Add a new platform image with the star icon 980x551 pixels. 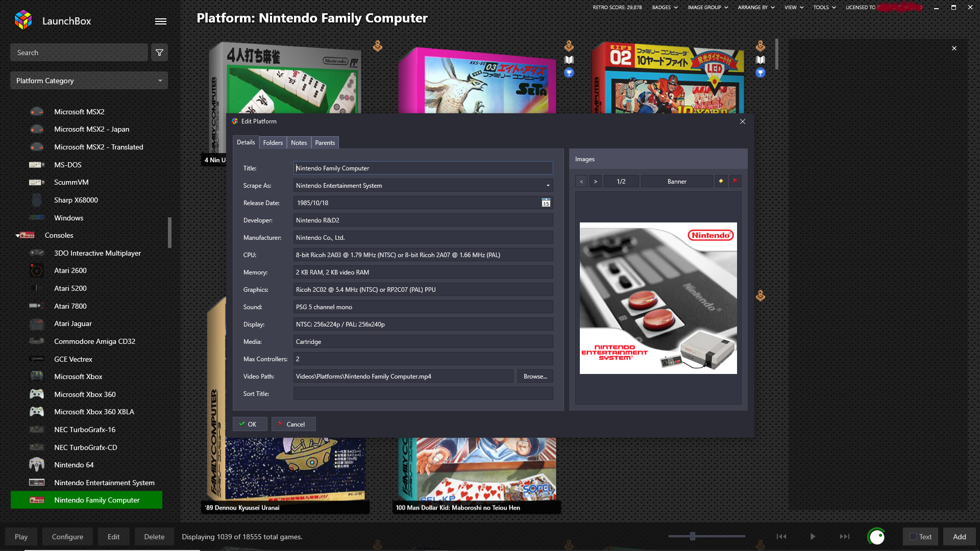point(721,181)
